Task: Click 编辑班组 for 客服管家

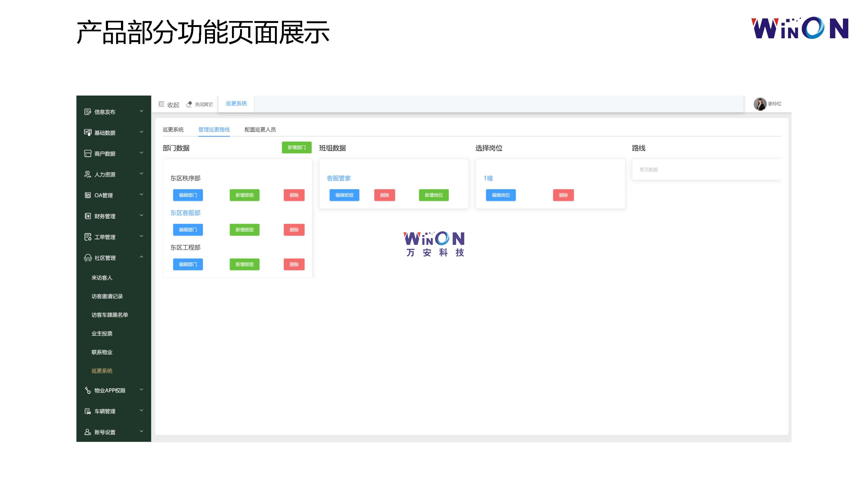Action: coord(344,195)
